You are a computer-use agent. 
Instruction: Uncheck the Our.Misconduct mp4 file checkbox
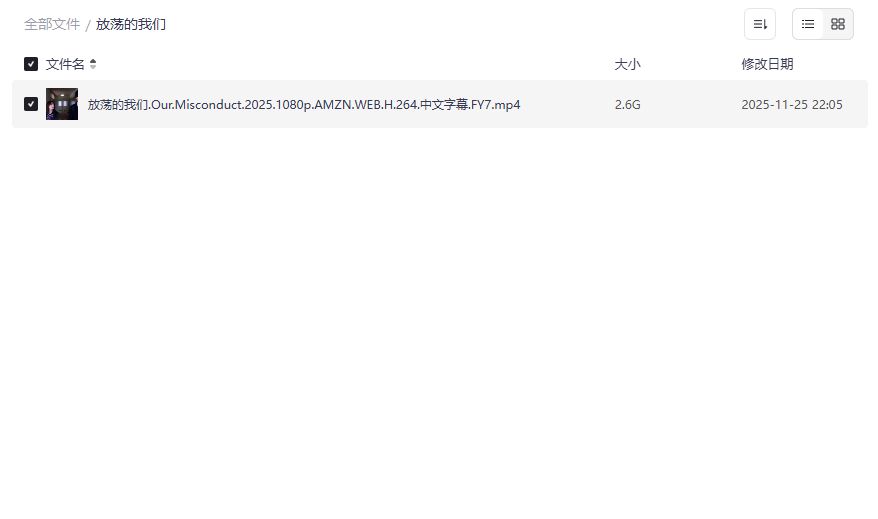(31, 104)
